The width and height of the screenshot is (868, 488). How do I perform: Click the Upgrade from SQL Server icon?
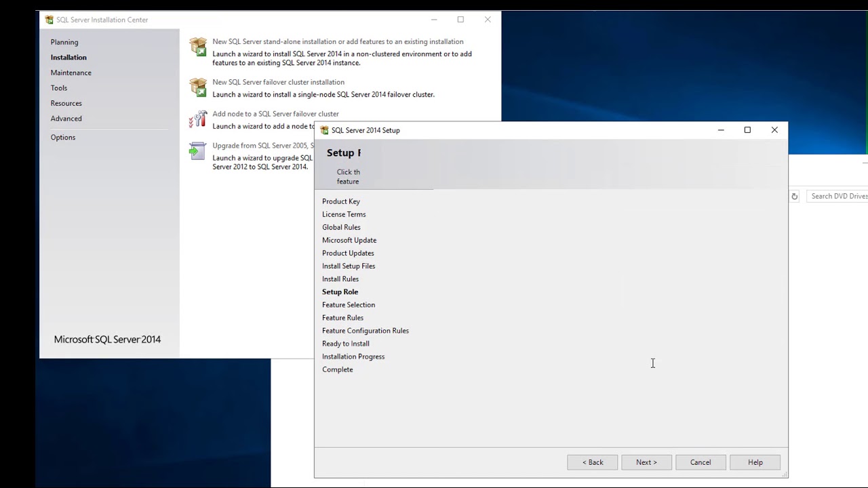tap(198, 150)
